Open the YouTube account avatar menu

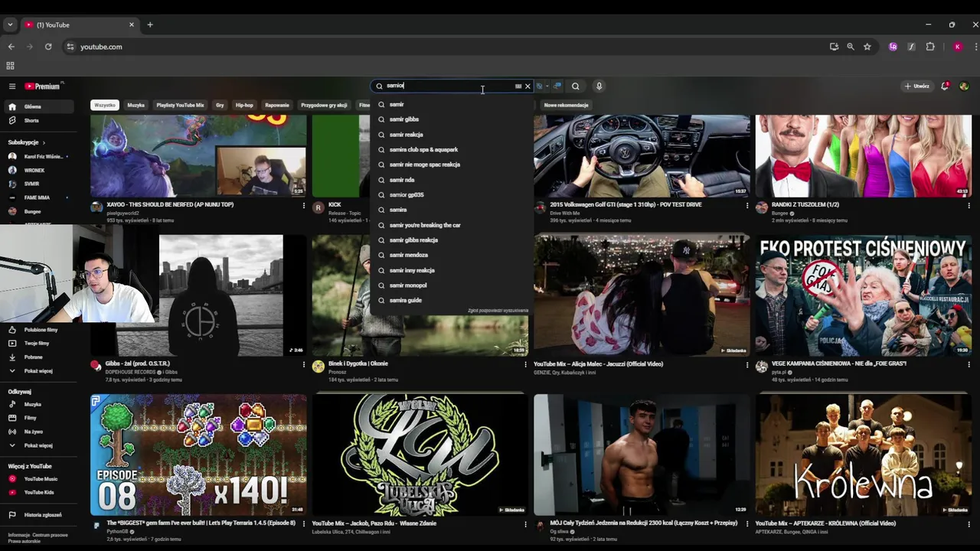click(964, 86)
